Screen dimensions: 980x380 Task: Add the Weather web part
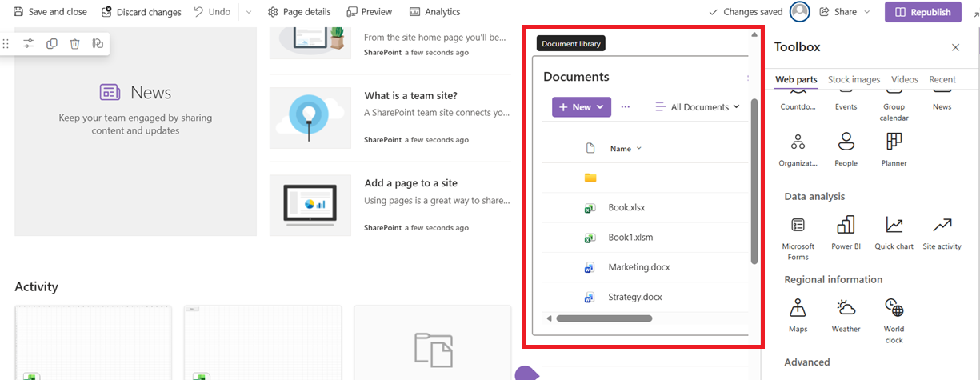846,315
